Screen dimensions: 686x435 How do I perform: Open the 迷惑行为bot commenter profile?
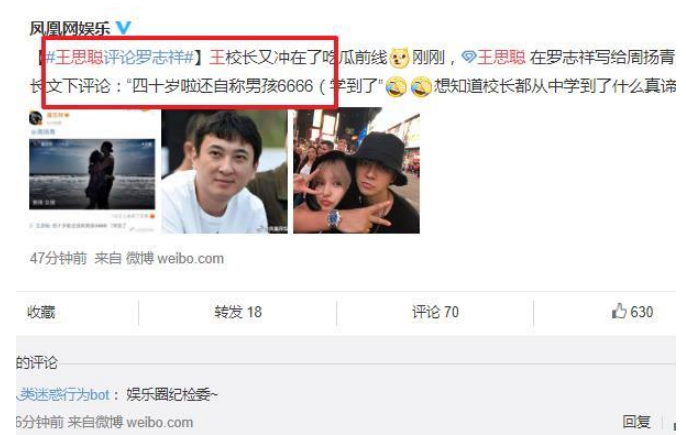coord(63,395)
